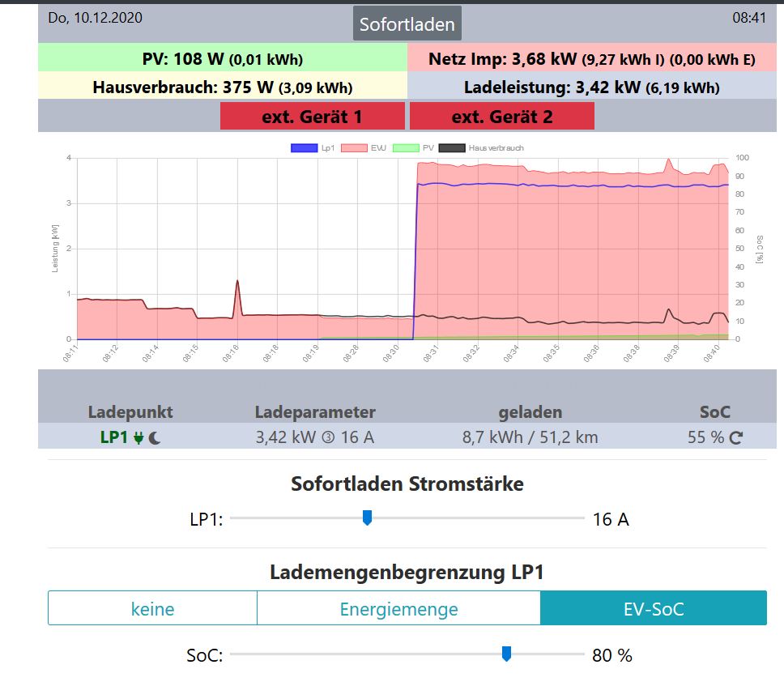Open the Sofortladen charge mode button
The height and width of the screenshot is (686, 784).
click(407, 23)
